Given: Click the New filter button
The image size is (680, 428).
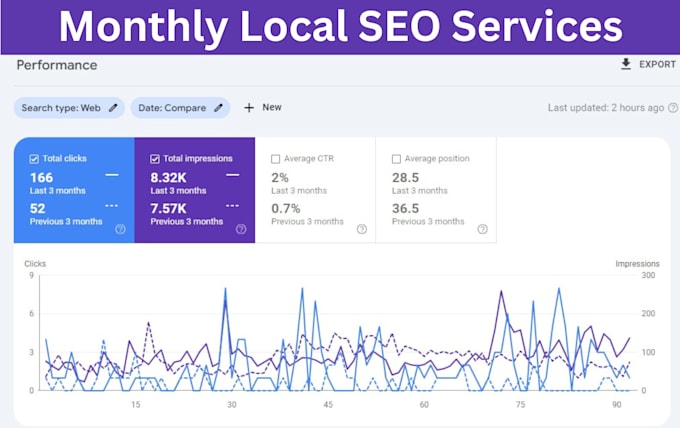Looking at the screenshot, I should (x=263, y=108).
